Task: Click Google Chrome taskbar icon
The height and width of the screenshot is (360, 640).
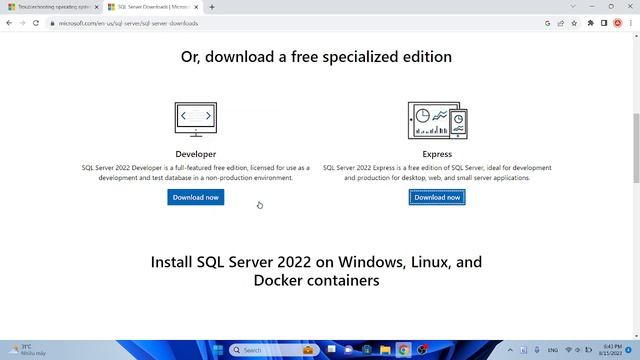Action: pyautogui.click(x=403, y=350)
